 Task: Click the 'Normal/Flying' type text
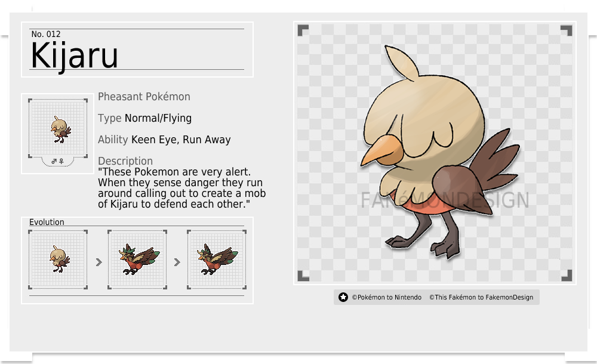[158, 118]
